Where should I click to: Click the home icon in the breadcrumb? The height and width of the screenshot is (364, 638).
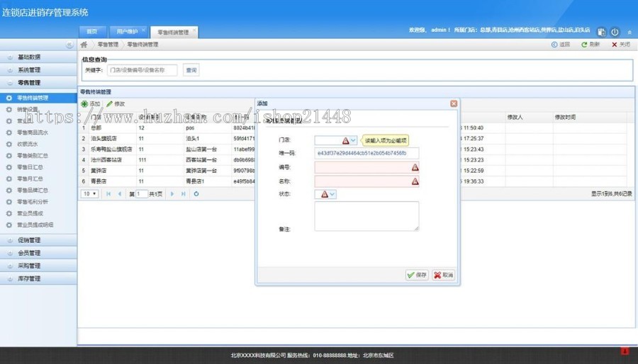[84, 45]
